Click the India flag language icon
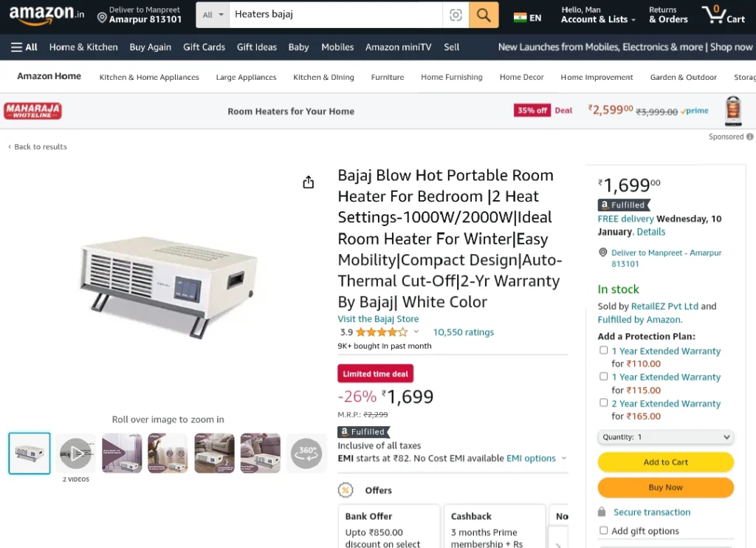This screenshot has height=548, width=756. point(520,18)
